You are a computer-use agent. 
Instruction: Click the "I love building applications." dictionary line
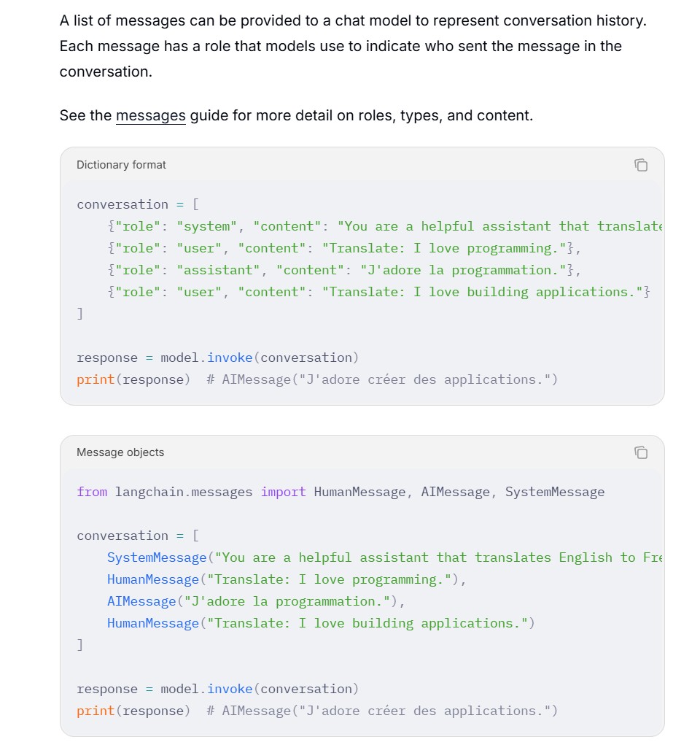point(378,292)
